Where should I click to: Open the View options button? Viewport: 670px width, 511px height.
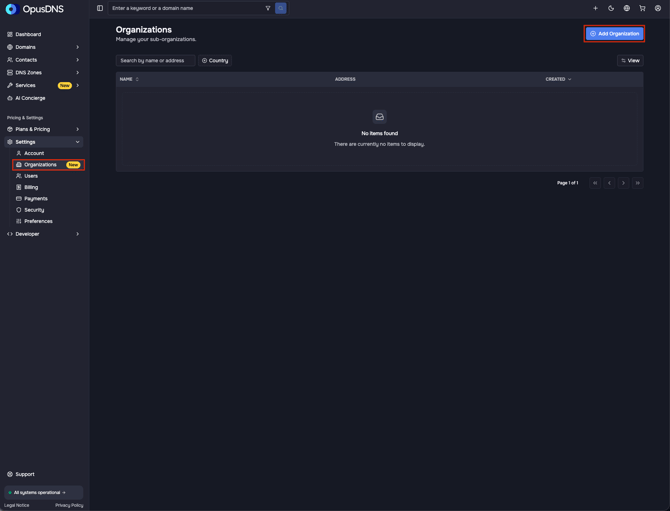click(x=630, y=61)
